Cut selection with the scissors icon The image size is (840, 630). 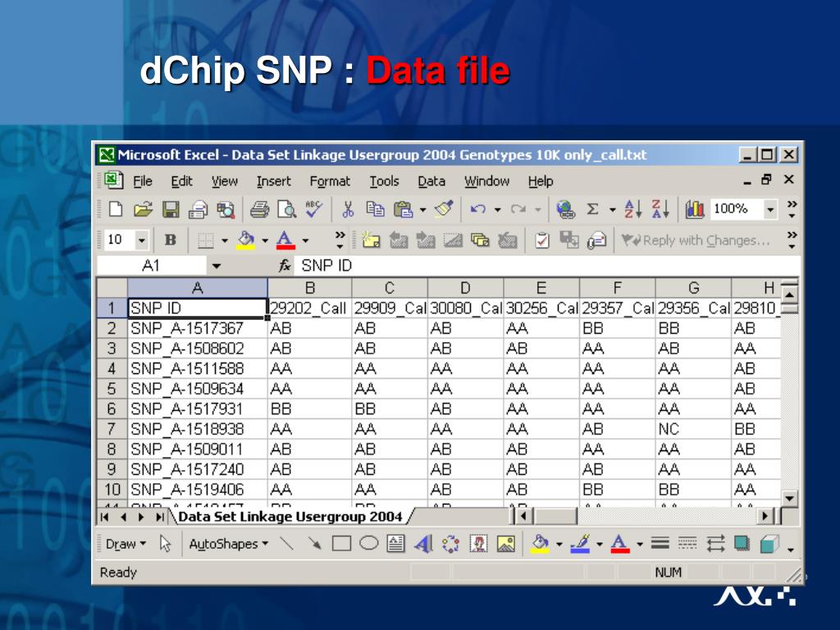(x=348, y=209)
